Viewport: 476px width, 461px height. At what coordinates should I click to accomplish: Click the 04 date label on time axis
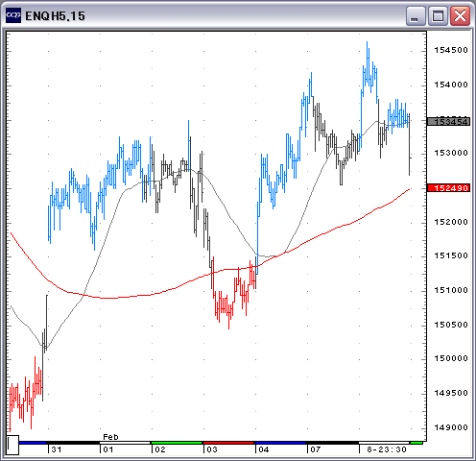[x=264, y=449]
